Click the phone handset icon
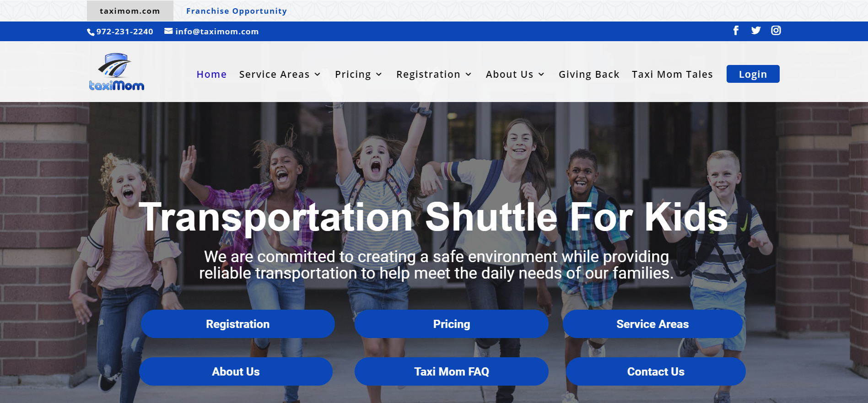This screenshot has height=403, width=868. (91, 32)
